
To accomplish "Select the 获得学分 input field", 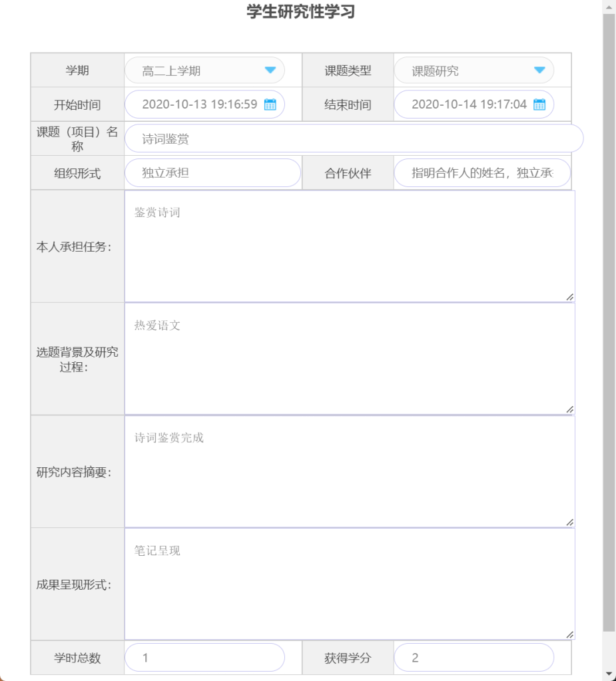I will pos(473,658).
